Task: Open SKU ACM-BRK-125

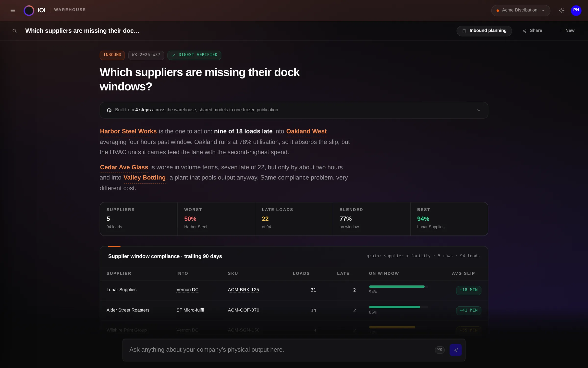Action: tap(243, 290)
